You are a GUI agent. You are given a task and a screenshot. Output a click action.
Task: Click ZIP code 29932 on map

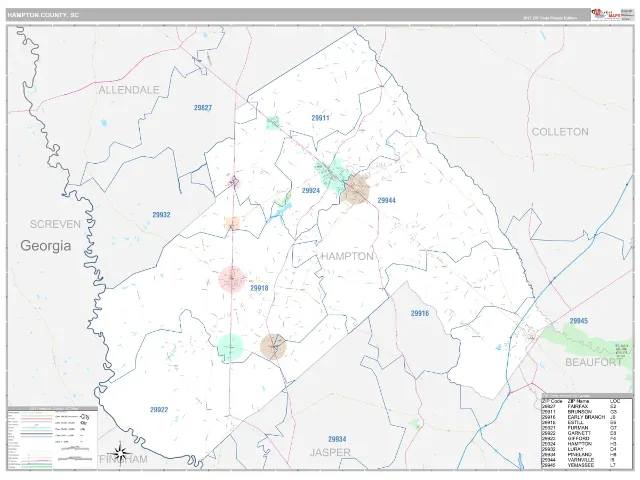click(x=161, y=215)
